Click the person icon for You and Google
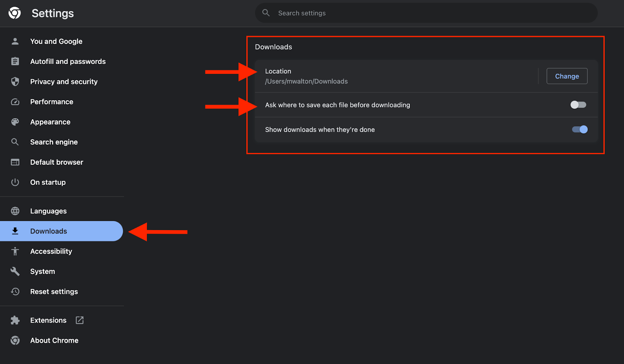 point(15,41)
